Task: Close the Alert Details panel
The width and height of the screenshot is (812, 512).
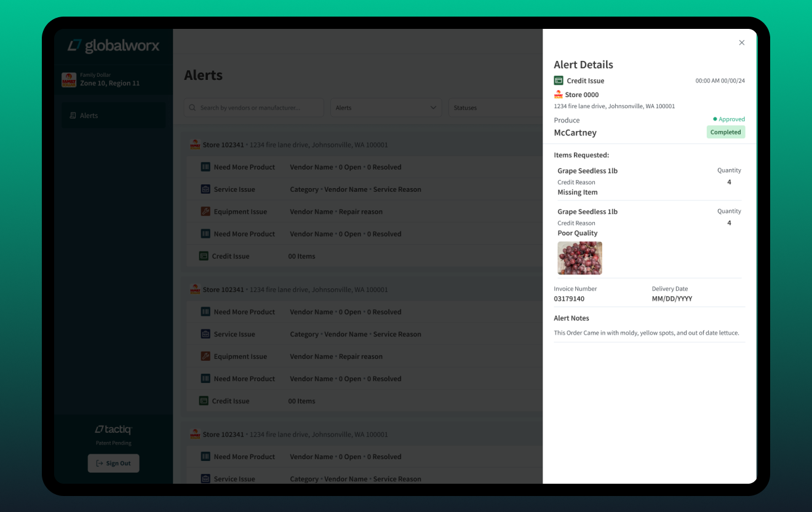Action: click(x=741, y=42)
